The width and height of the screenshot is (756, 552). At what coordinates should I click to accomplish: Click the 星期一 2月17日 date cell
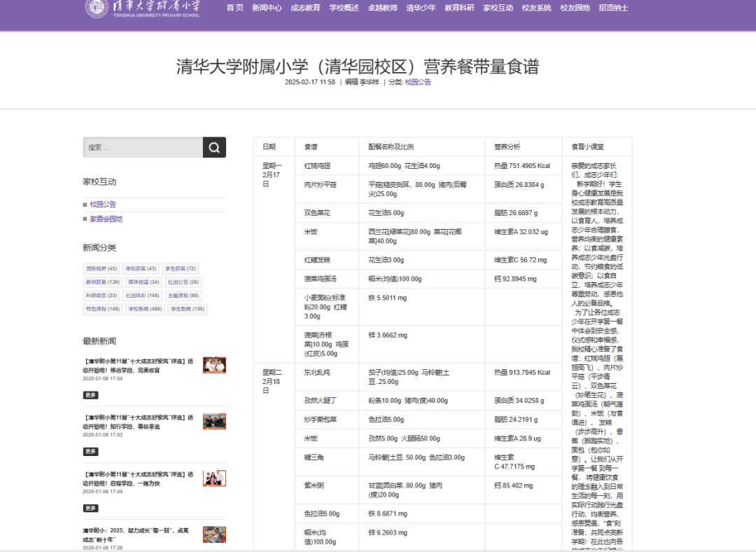(274, 260)
